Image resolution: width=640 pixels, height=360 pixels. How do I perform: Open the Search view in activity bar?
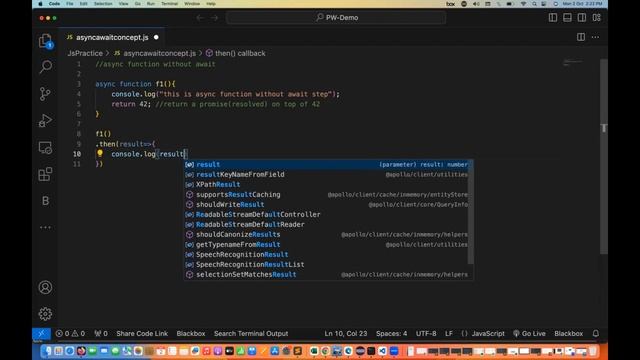tap(45, 67)
